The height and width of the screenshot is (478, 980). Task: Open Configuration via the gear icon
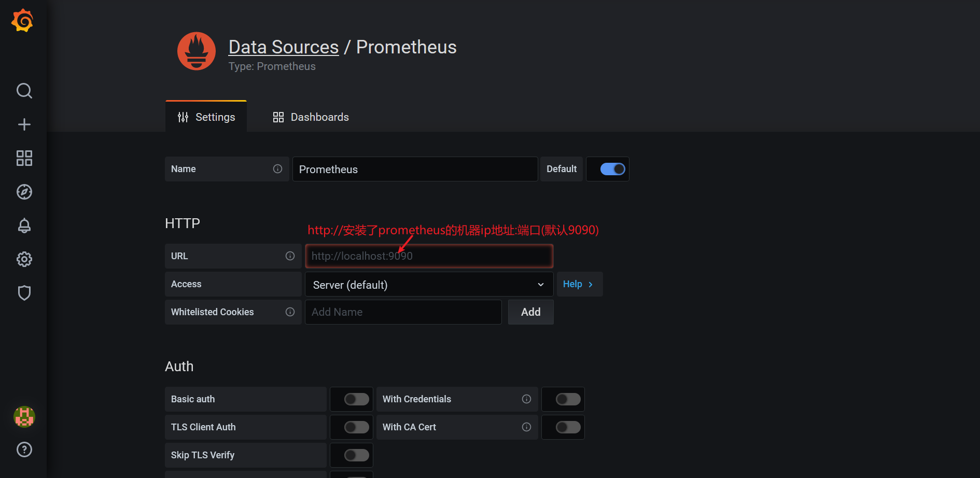point(24,259)
